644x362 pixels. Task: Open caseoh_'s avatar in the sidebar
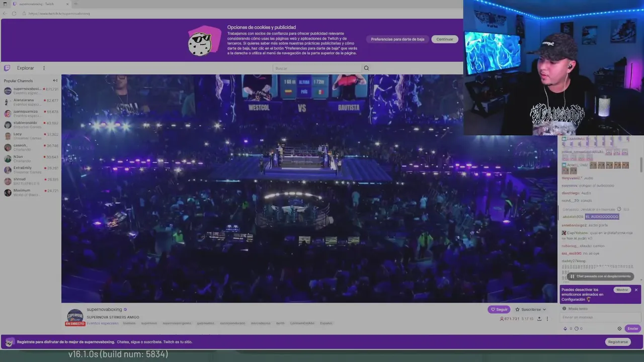(8, 147)
